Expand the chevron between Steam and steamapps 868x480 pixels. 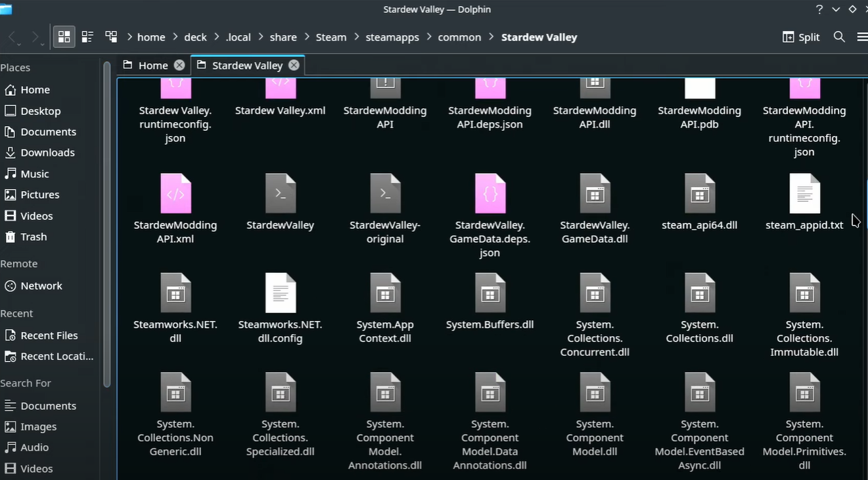(x=357, y=37)
